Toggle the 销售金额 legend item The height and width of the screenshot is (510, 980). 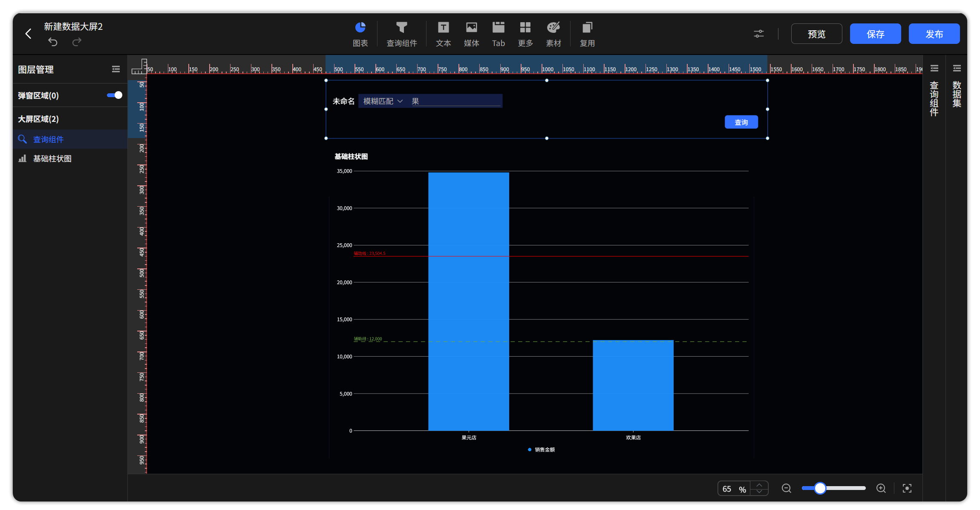coord(541,449)
